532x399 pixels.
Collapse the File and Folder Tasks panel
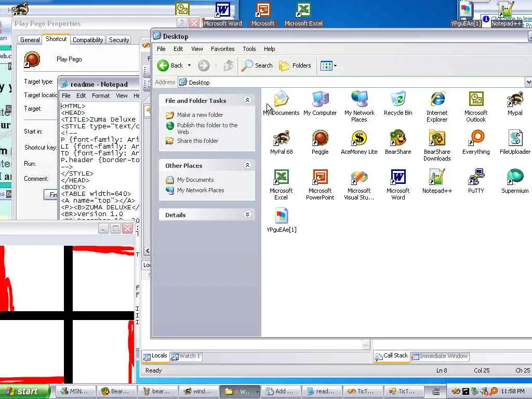(x=247, y=100)
